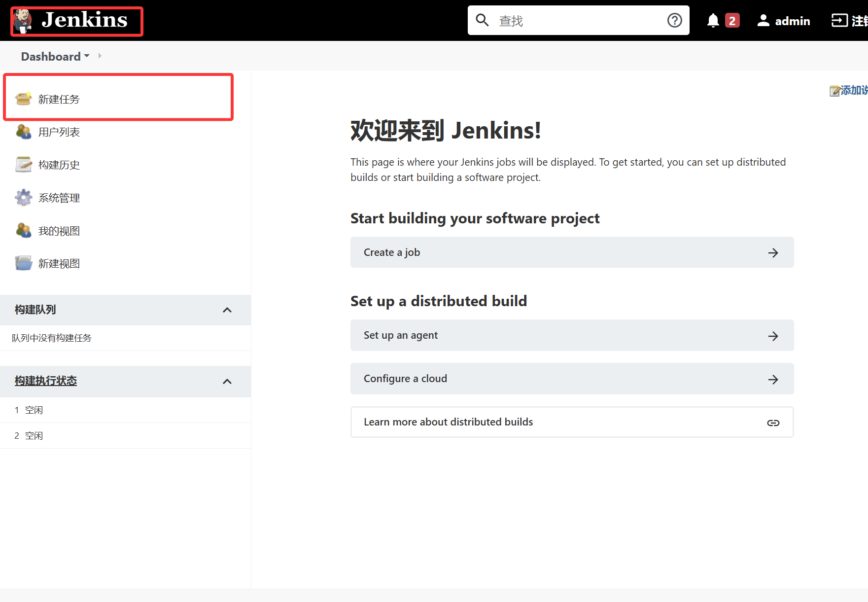Open notifications via the bell icon
The width and height of the screenshot is (868, 602).
point(713,21)
